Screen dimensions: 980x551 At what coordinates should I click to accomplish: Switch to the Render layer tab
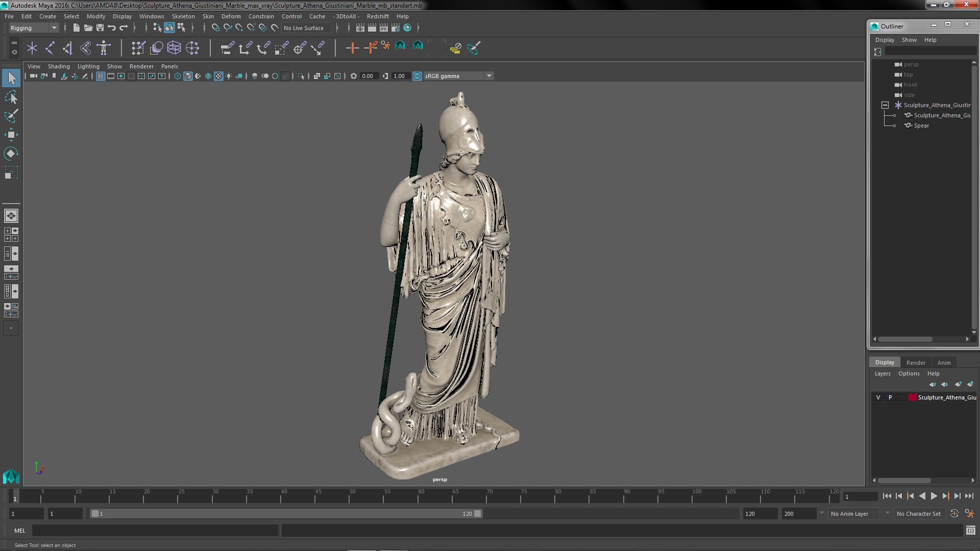(x=916, y=363)
